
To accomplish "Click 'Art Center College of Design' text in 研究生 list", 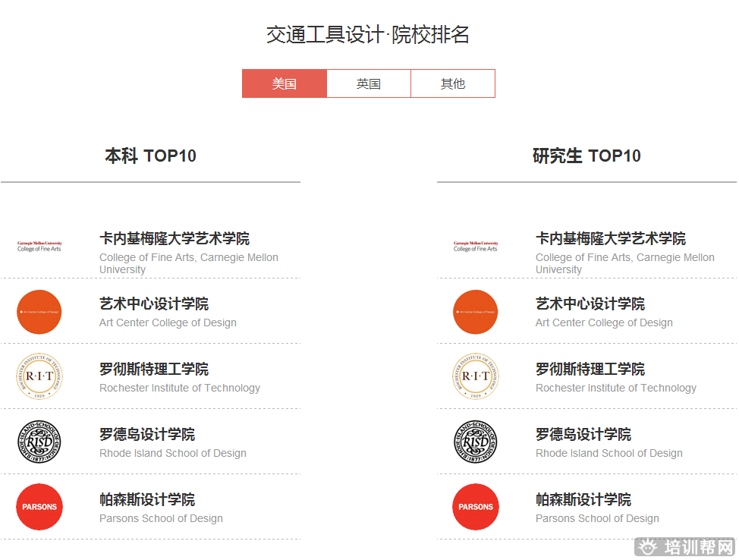I will click(604, 323).
